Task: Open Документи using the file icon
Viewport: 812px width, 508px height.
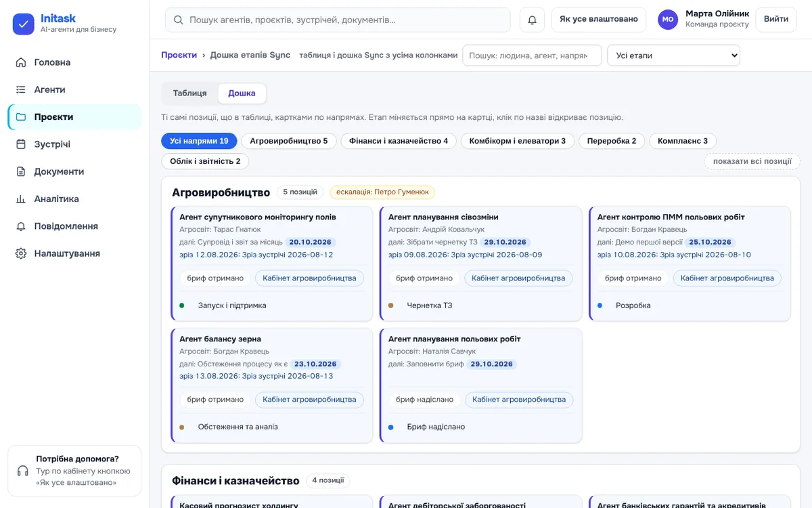Action: (21, 171)
